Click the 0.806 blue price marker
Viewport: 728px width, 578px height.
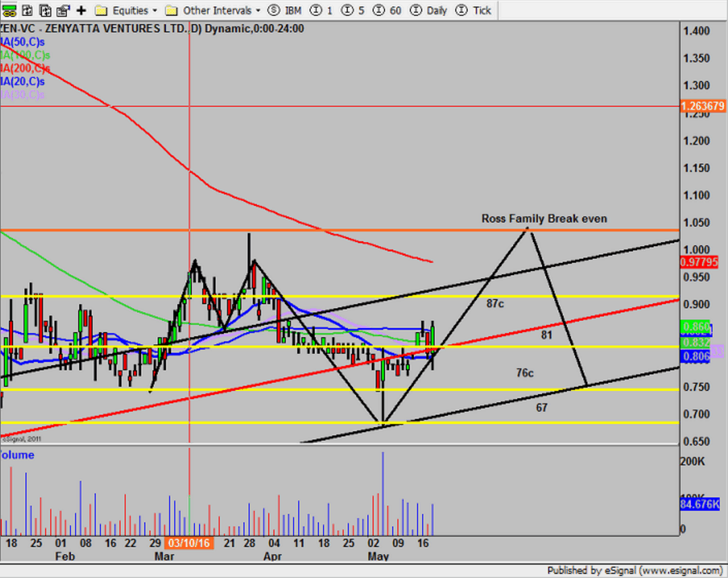(x=695, y=357)
